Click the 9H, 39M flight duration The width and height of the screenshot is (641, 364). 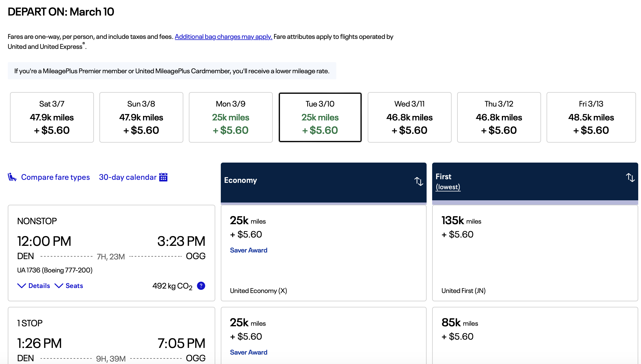click(x=111, y=359)
